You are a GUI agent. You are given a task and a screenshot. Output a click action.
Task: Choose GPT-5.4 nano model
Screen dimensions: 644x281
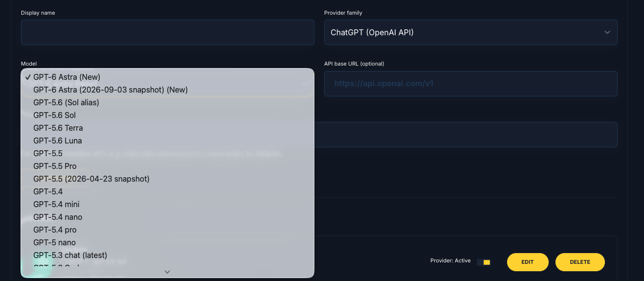click(167, 217)
